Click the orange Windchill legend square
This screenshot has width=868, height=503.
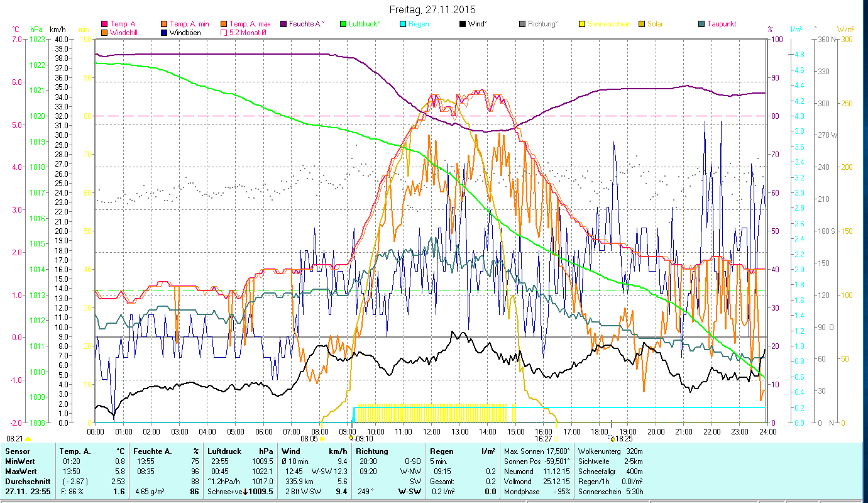(104, 33)
